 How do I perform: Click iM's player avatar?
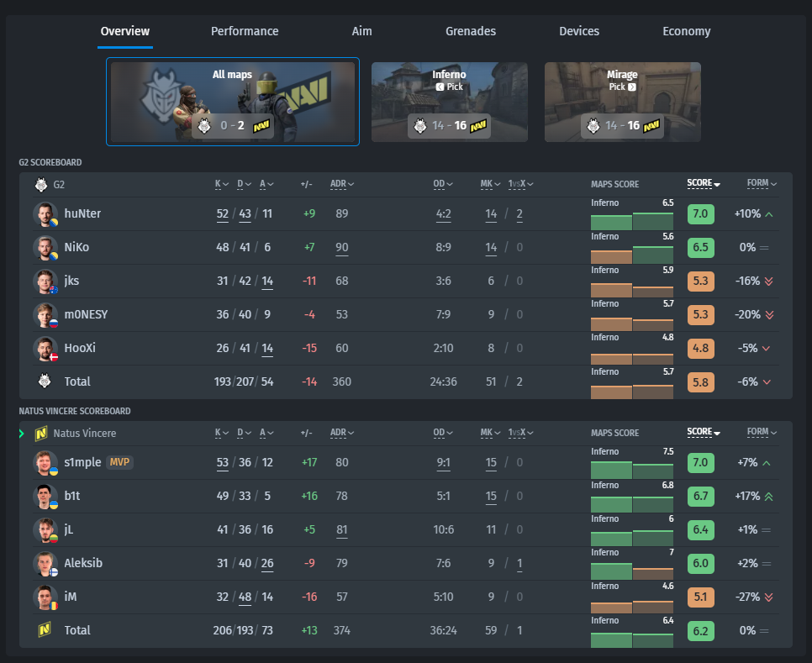[x=45, y=597]
